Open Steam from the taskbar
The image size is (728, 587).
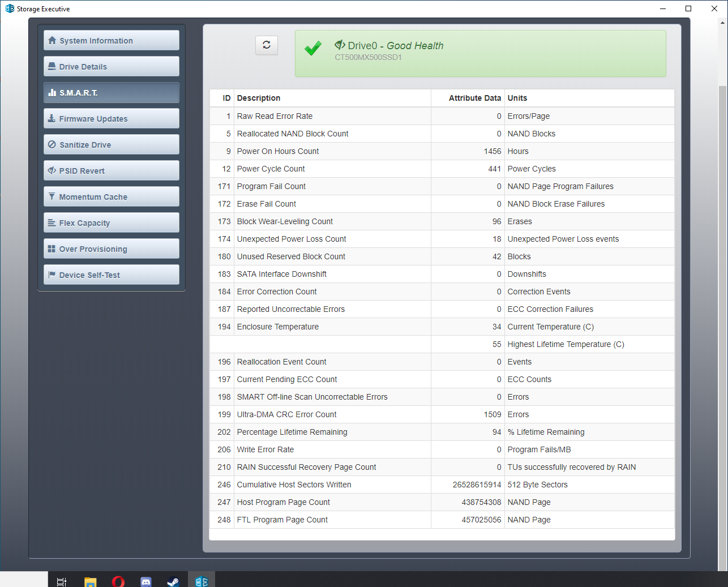(173, 581)
